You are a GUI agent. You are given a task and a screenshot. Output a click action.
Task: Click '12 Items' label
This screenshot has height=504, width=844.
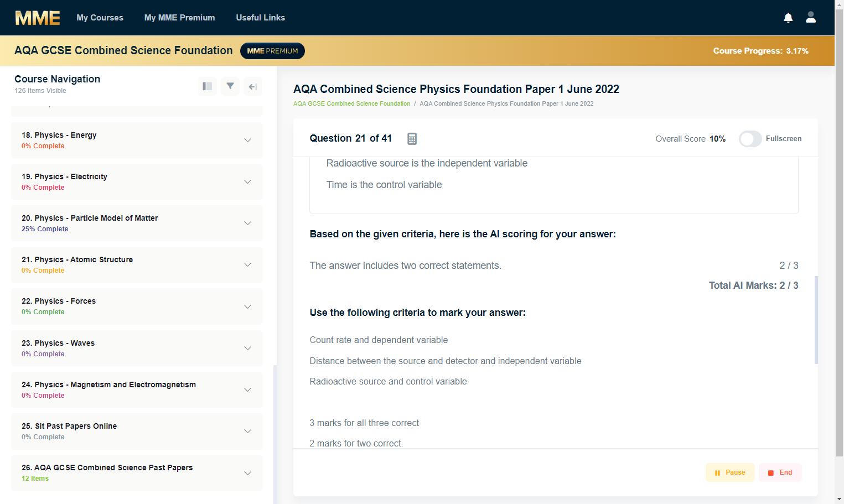pyautogui.click(x=35, y=479)
